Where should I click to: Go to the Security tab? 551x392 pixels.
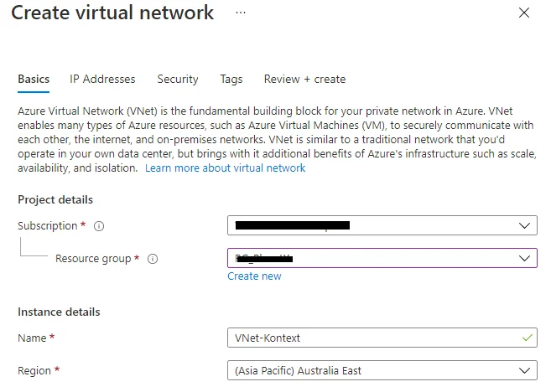178,79
